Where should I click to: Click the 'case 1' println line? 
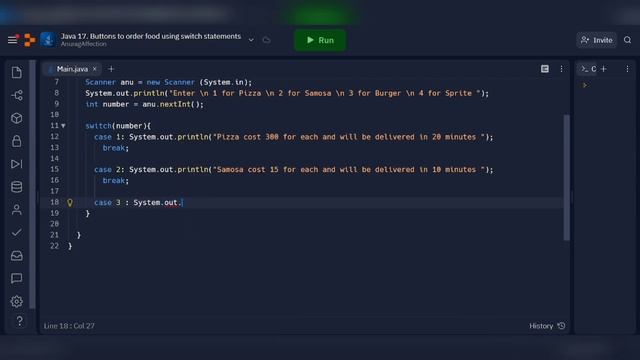293,137
